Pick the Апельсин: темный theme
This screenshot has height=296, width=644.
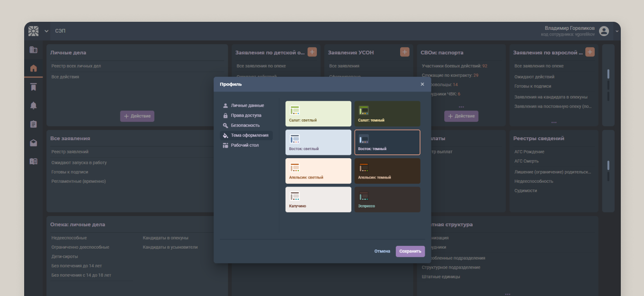(387, 171)
